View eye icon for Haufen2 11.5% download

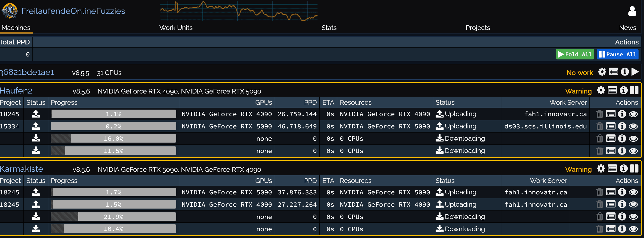633,151
